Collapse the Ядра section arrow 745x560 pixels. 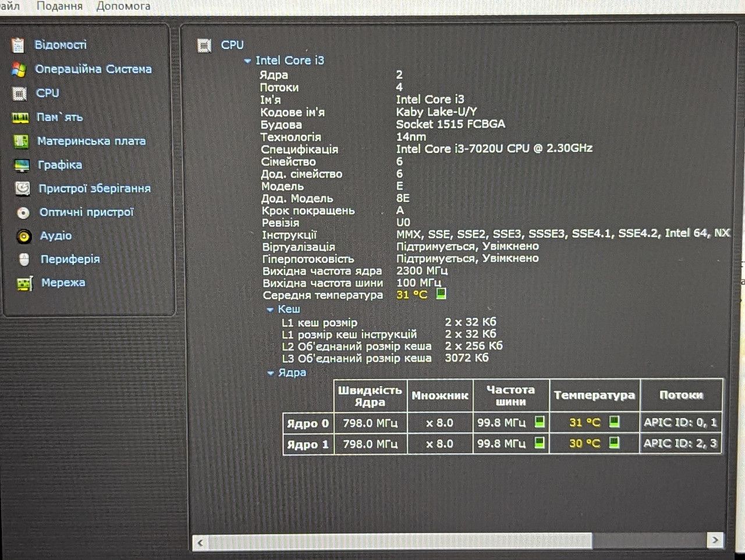click(x=271, y=373)
